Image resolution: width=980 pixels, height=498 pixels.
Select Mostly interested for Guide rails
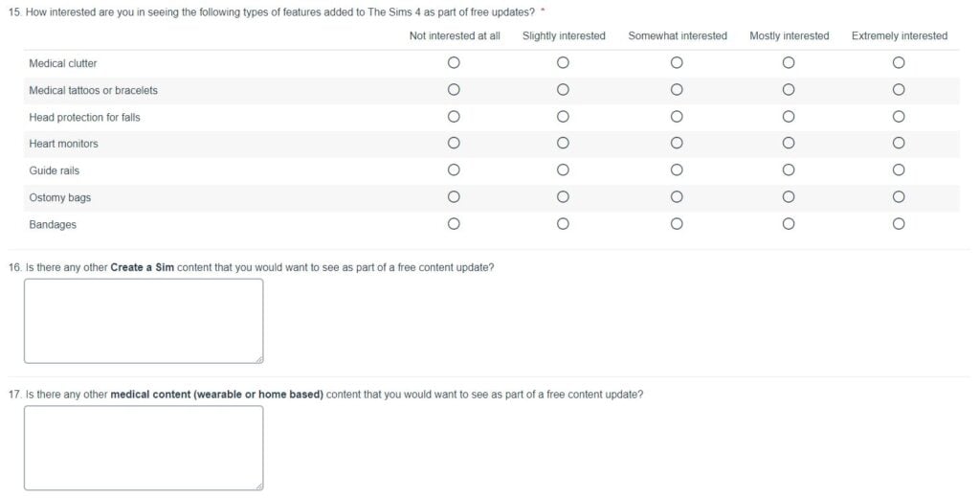coord(789,170)
